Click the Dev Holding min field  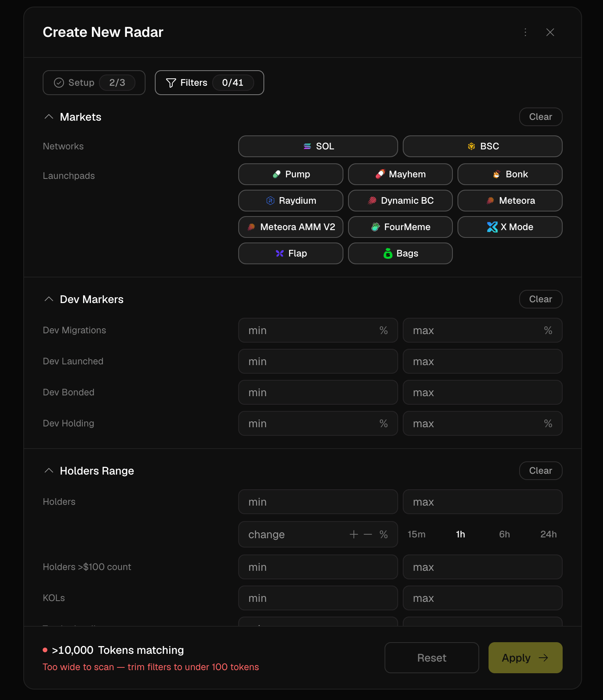pyautogui.click(x=318, y=423)
